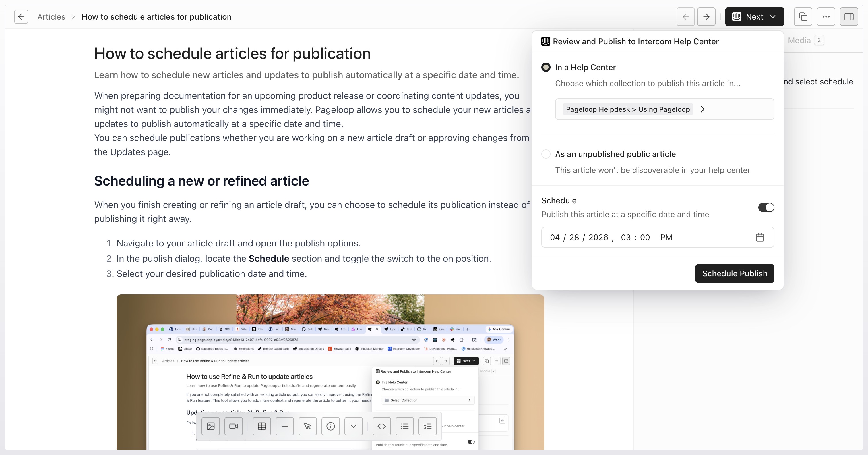Image resolution: width=868 pixels, height=455 pixels.
Task: Open the Next publish dropdown button
Action: 754,17
